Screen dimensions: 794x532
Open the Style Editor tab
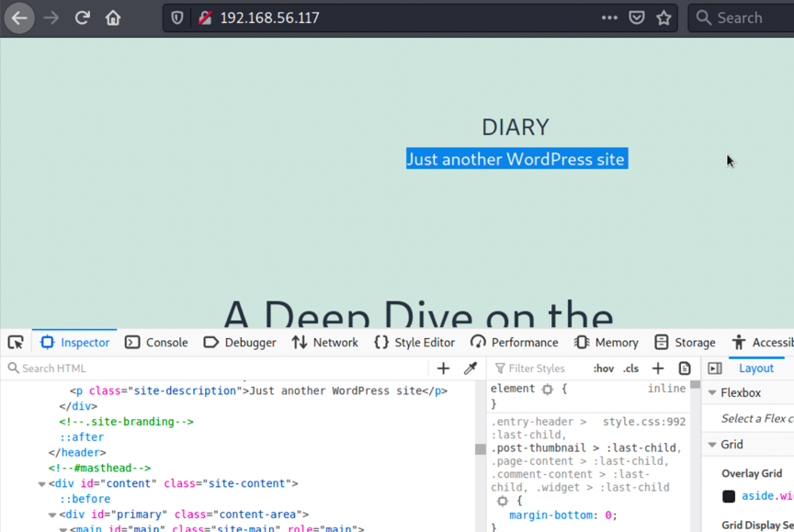click(x=414, y=343)
